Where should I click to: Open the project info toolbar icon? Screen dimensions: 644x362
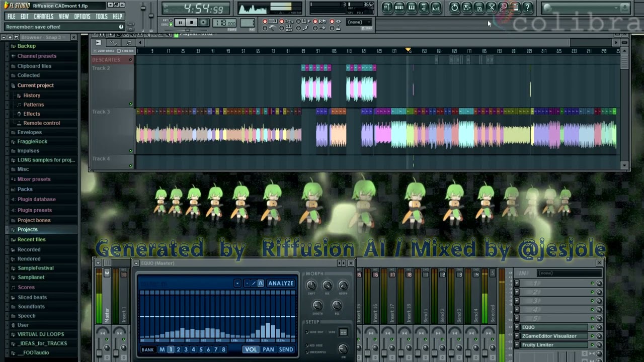coord(515,7)
